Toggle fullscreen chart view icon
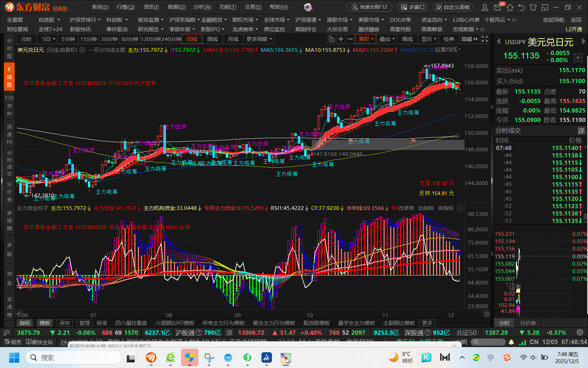Screen dimensions: 588x368 coord(485,39)
